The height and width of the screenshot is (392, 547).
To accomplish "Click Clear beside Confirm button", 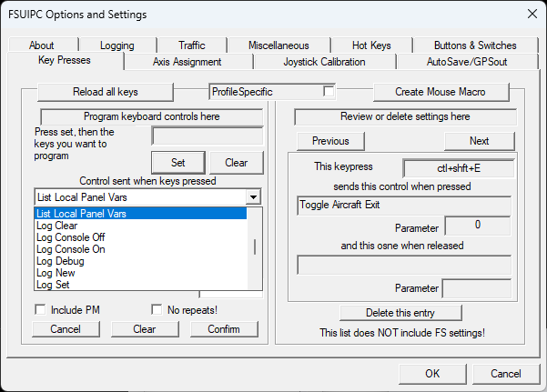I will 145,329.
